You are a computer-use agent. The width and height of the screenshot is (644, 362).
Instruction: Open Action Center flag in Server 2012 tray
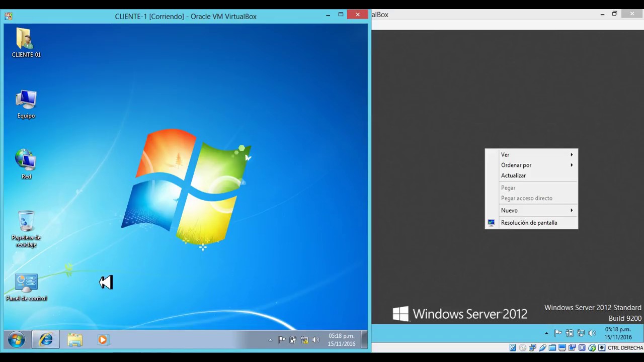(x=558, y=333)
